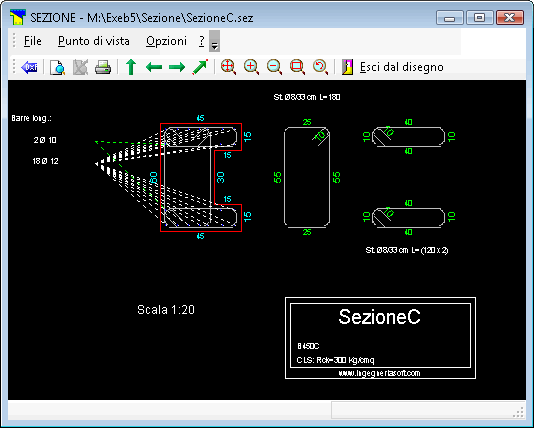Viewport: 534px width, 428px height.
Task: Open the print preview icon
Action: pyautogui.click(x=57, y=67)
